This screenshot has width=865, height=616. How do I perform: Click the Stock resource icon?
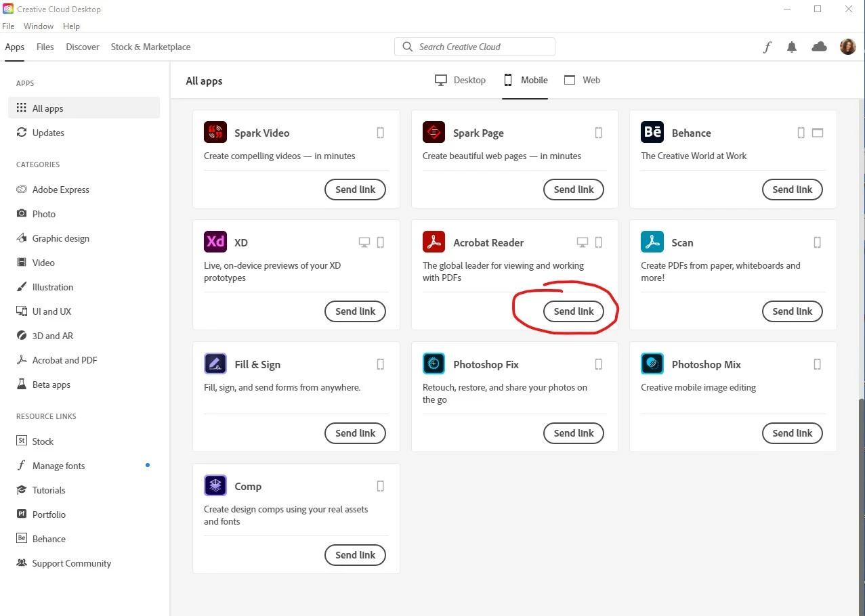22,441
